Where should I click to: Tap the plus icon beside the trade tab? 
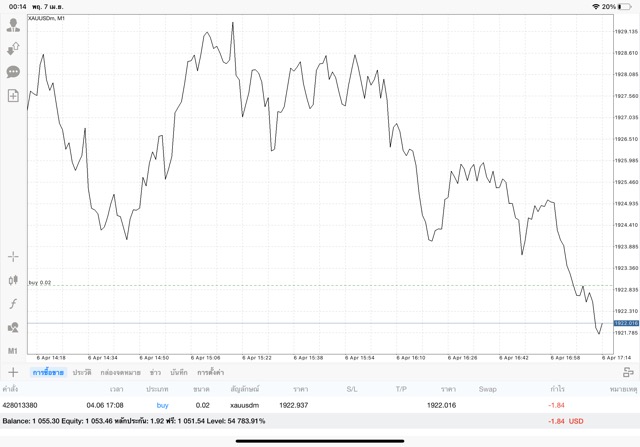coord(13,372)
